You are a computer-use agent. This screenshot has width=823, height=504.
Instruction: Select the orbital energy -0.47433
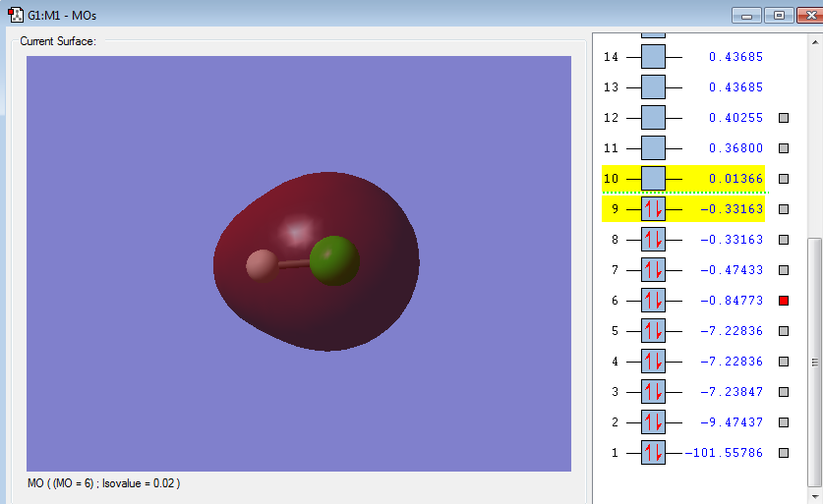click(732, 270)
